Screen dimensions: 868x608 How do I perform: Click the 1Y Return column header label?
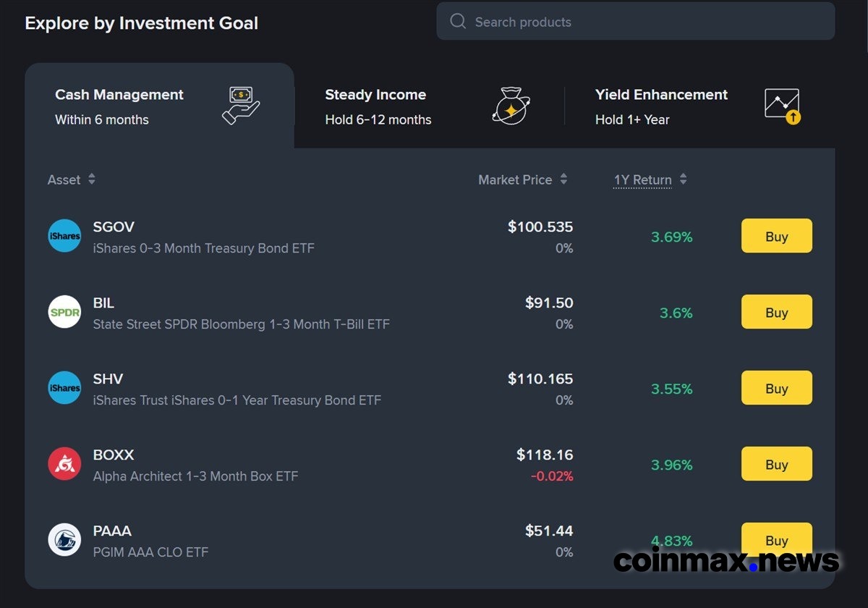tap(643, 180)
